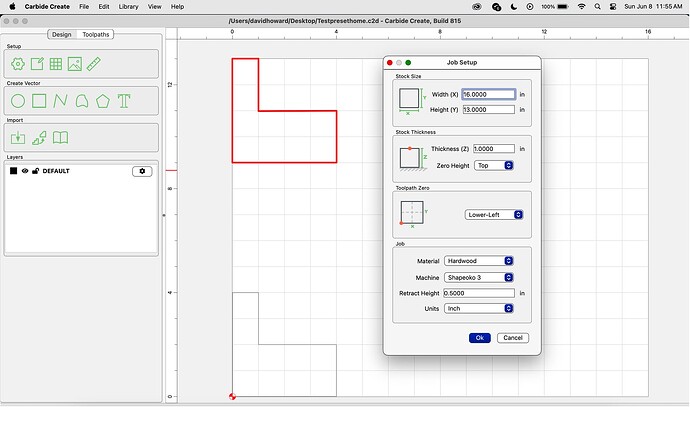Click the toolpath zero diagram preview
The width and height of the screenshot is (690, 445).
click(x=414, y=214)
